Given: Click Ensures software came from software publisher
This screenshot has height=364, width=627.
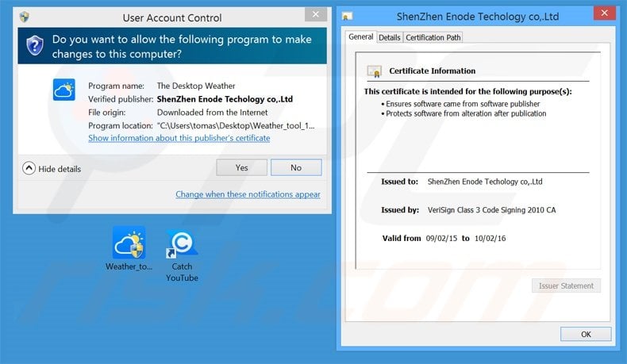Looking at the screenshot, I should (x=463, y=104).
